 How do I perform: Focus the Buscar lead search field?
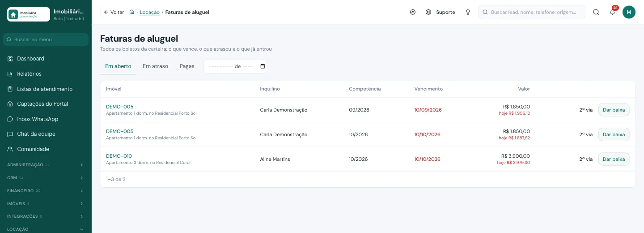532,12
